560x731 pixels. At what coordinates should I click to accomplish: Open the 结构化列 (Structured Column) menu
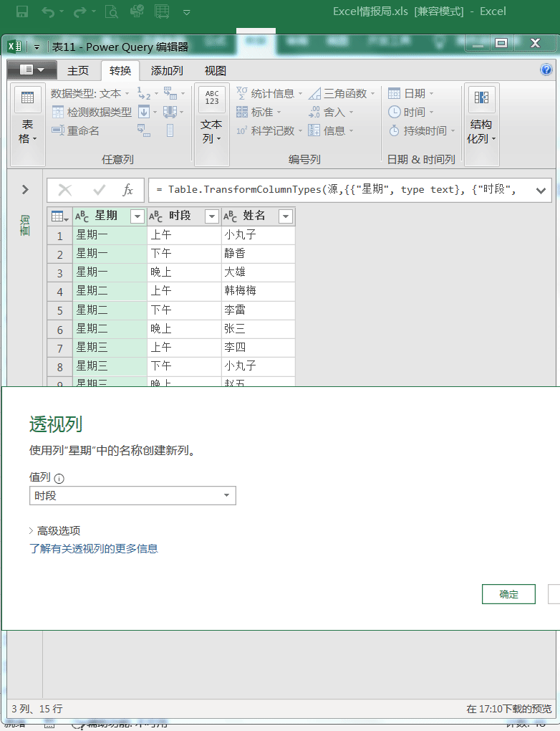click(481, 118)
